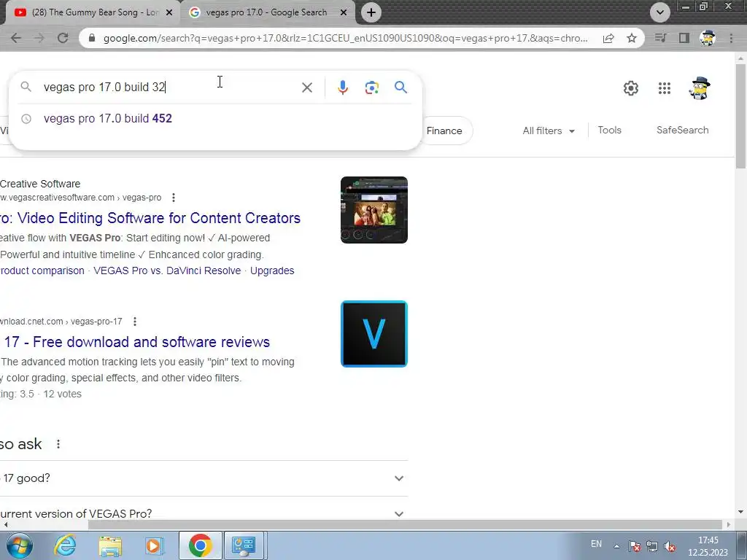Go back with the browser back arrow
This screenshot has height=560, width=747.
pos(16,38)
